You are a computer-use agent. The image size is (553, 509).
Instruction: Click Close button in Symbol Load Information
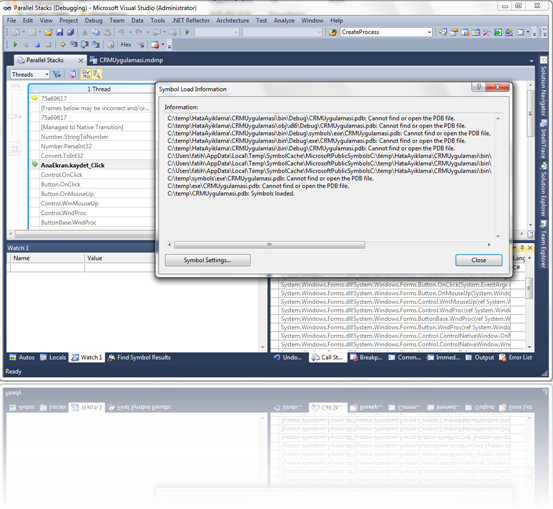click(479, 260)
